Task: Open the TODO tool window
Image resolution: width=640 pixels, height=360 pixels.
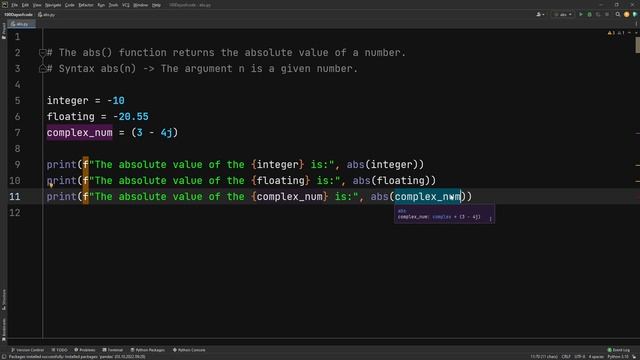Action: [x=60, y=350]
